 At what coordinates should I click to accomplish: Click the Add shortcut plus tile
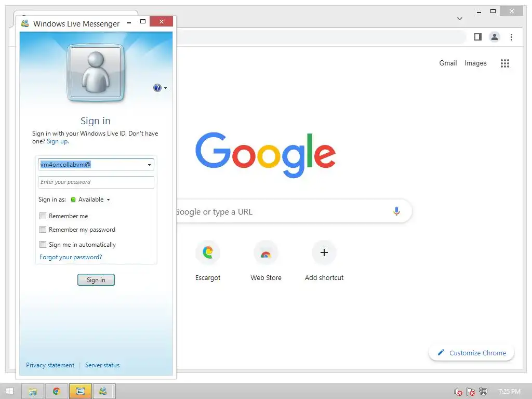pyautogui.click(x=324, y=261)
